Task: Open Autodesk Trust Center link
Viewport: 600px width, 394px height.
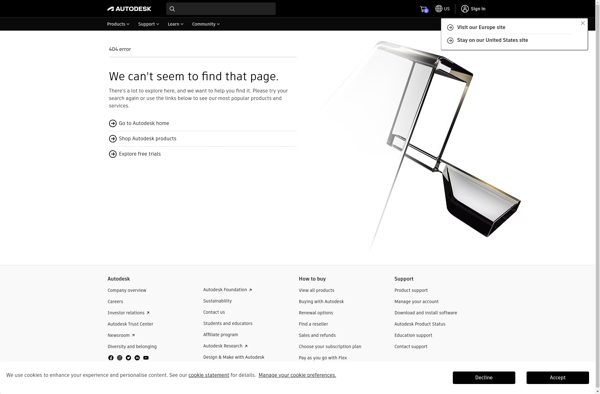Action: point(130,324)
